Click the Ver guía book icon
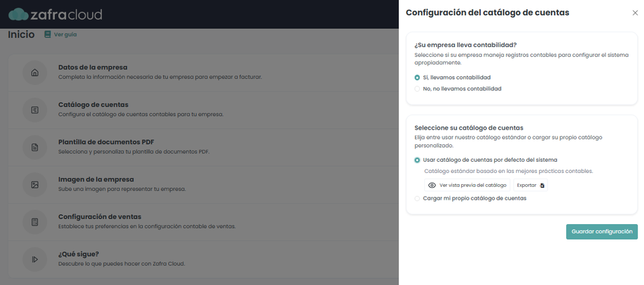This screenshot has width=644, height=285. [48, 34]
